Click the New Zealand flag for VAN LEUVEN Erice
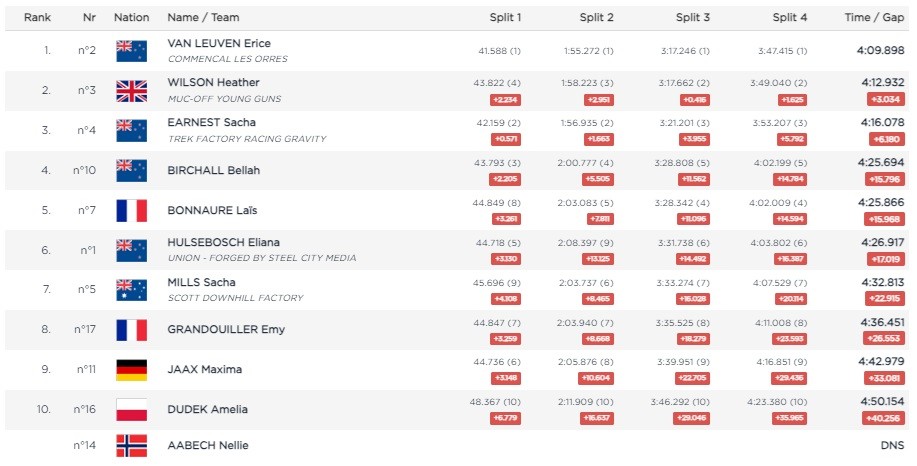Image resolution: width=917 pixels, height=466 pixels. [x=132, y=51]
